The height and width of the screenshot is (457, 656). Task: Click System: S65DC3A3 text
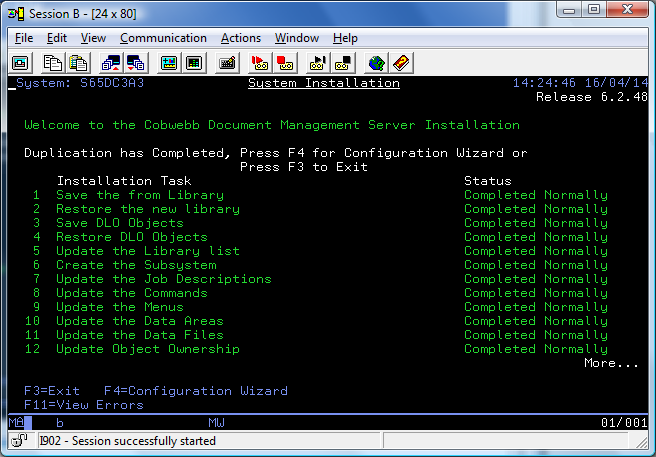[x=80, y=83]
